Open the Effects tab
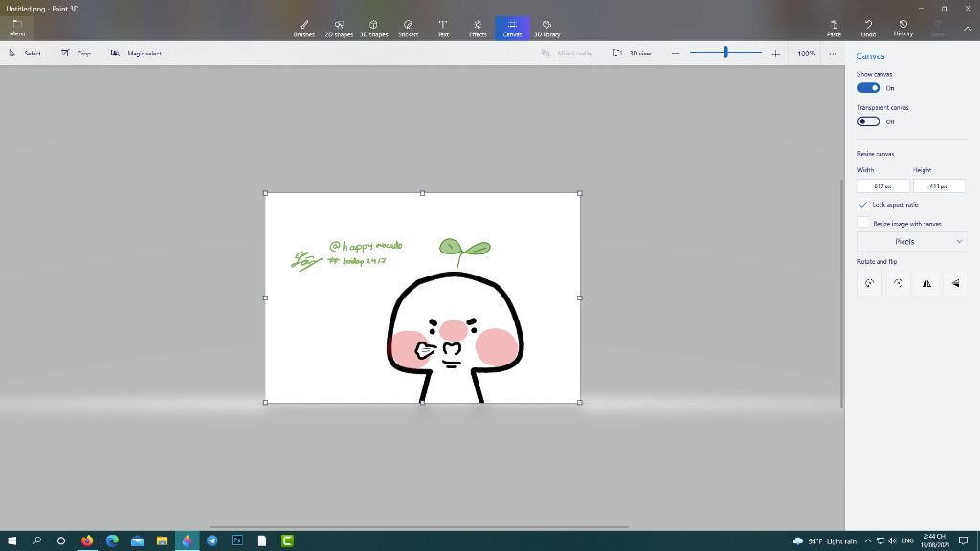 [x=478, y=29]
